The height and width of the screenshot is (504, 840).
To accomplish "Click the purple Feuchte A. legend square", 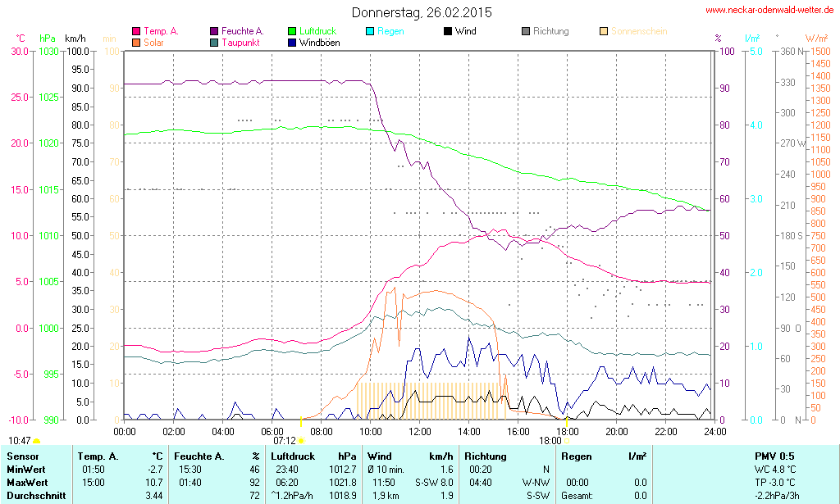I will click(214, 32).
